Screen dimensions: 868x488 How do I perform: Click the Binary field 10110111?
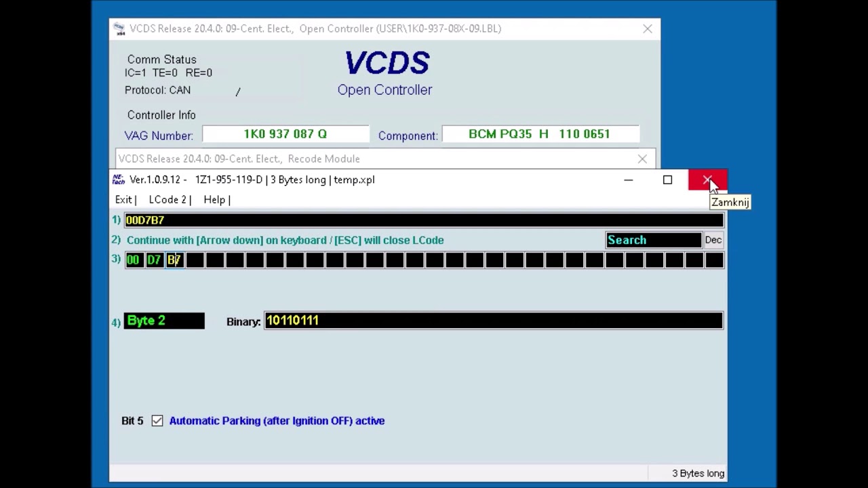(494, 321)
